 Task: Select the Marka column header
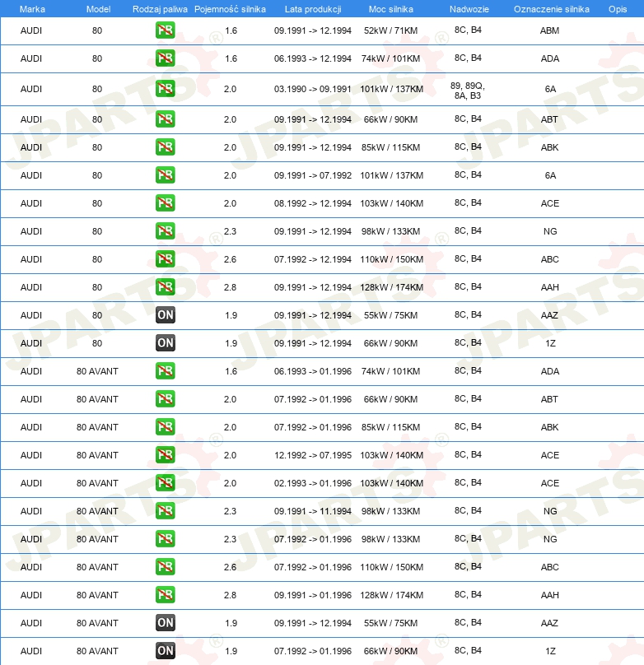coord(32,9)
